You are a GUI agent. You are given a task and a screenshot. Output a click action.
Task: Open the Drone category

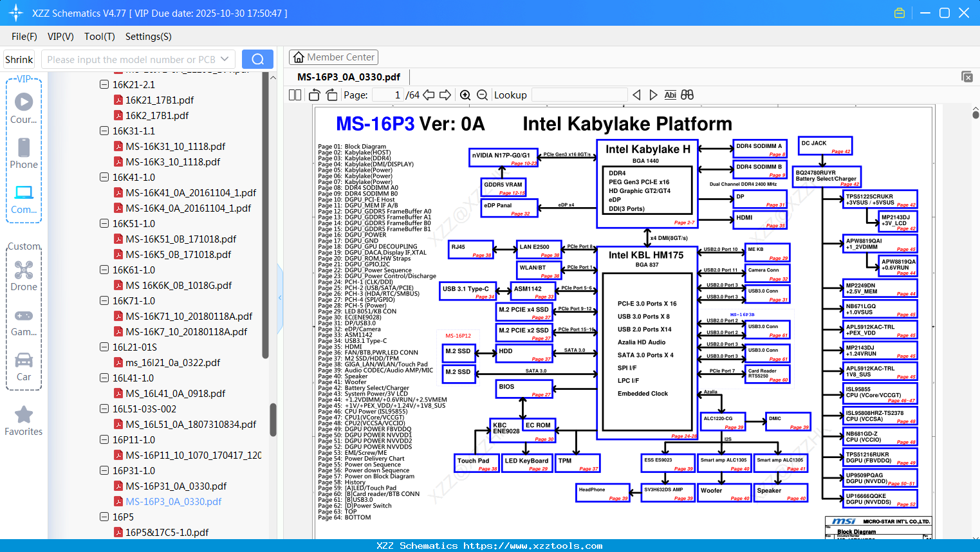[24, 276]
